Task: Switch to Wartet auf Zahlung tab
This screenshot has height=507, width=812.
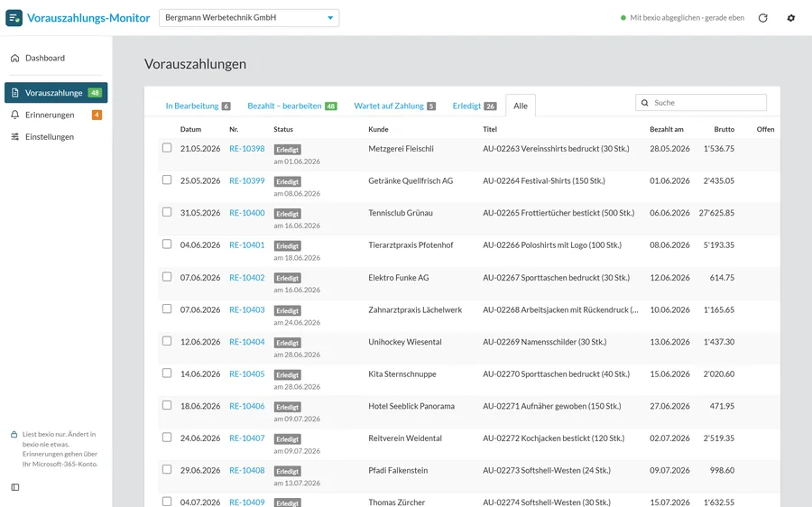Action: pos(394,106)
